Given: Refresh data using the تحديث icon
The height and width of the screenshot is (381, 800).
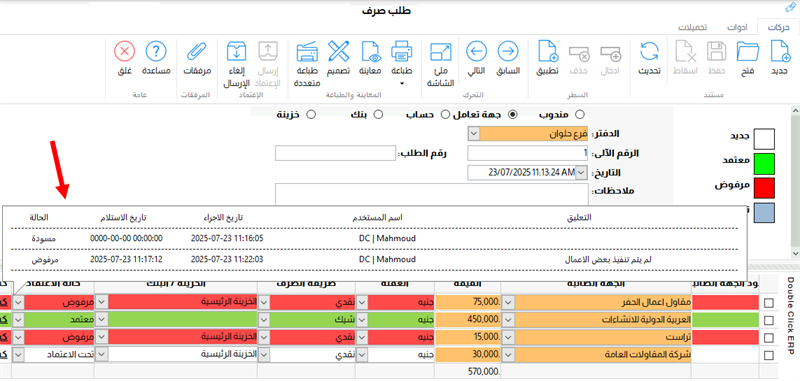Looking at the screenshot, I should click(x=649, y=52).
